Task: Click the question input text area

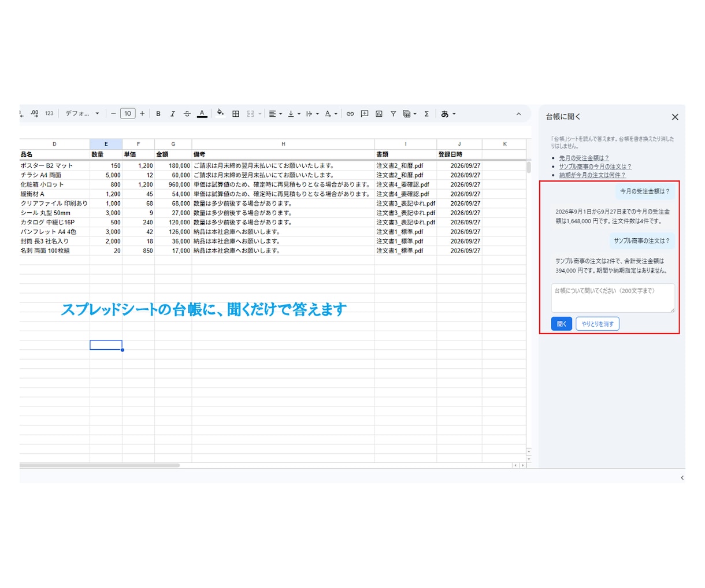Action: click(613, 298)
